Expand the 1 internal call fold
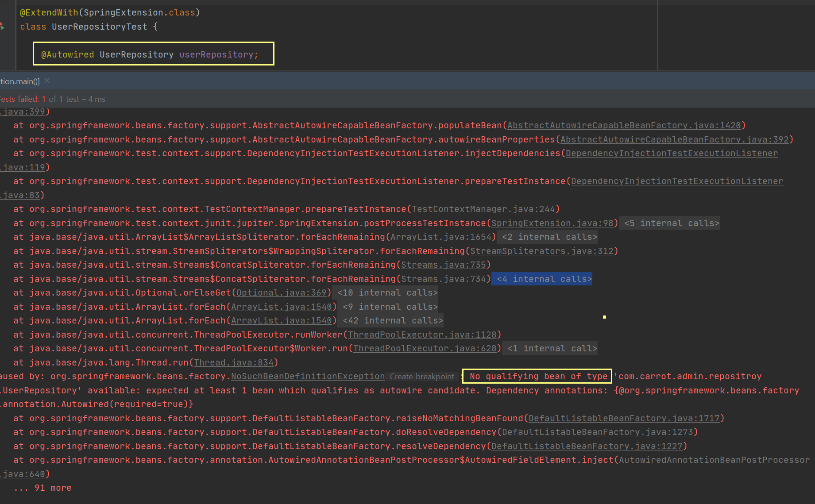The image size is (815, 504). [550, 349]
